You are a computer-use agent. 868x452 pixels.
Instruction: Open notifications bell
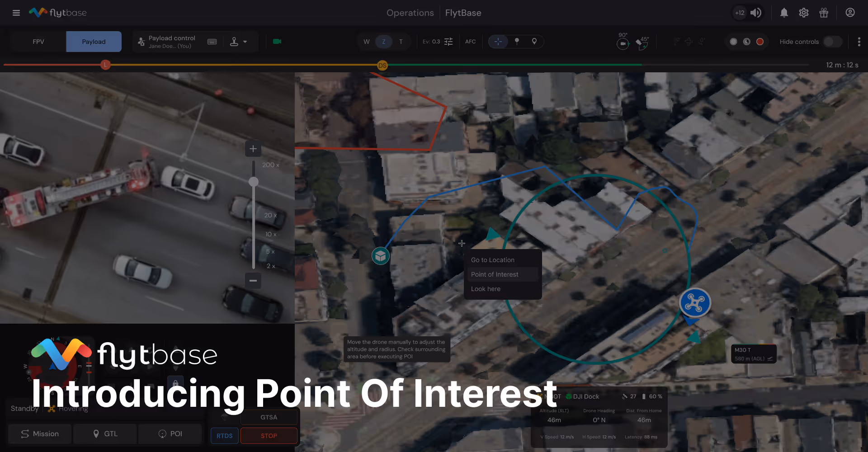pyautogui.click(x=784, y=13)
